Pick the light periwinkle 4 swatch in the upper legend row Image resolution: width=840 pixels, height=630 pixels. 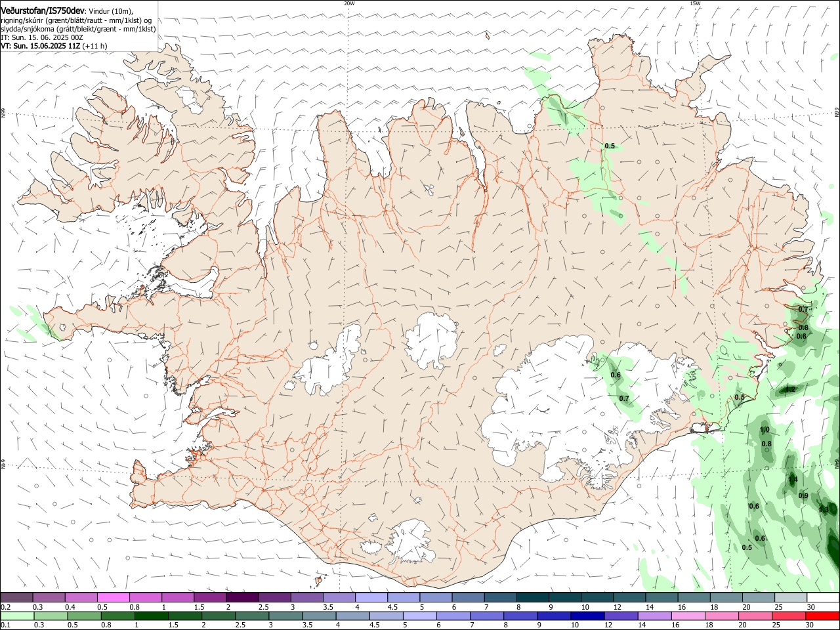(x=371, y=598)
